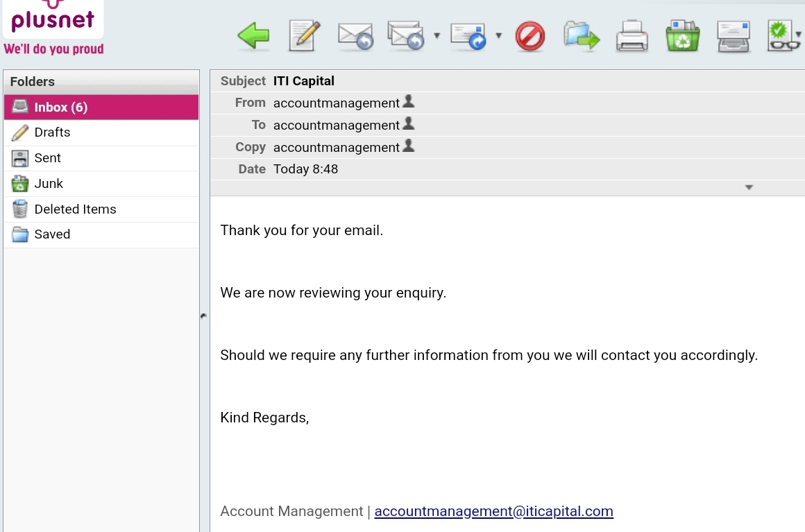The width and height of the screenshot is (805, 532).
Task: Compose a new message with pencil icon
Action: 305,35
